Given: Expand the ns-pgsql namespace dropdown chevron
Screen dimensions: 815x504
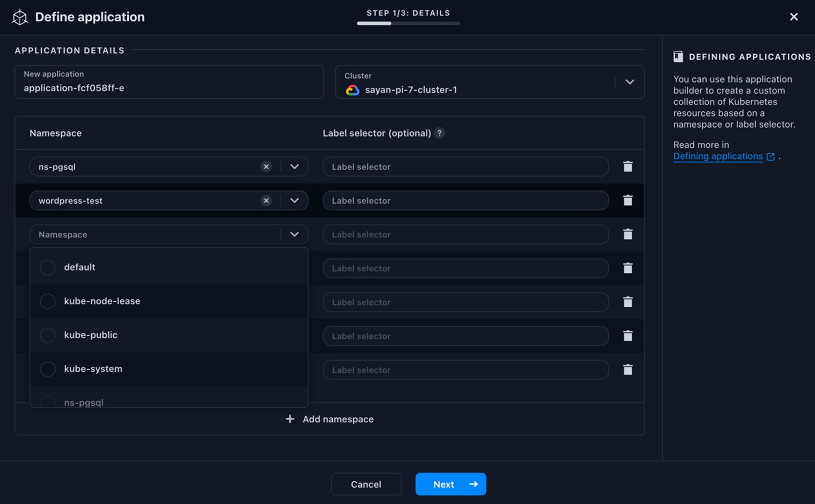Looking at the screenshot, I should [294, 167].
